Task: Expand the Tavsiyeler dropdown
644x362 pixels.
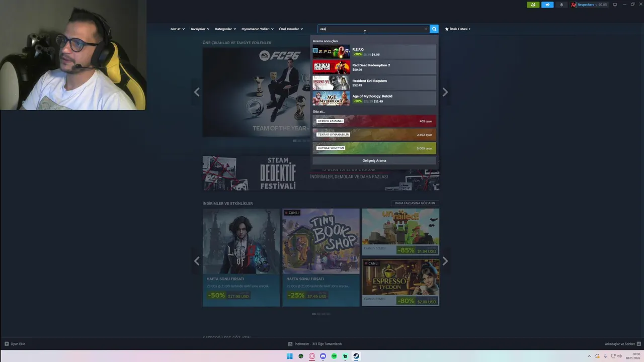Action: point(200,29)
